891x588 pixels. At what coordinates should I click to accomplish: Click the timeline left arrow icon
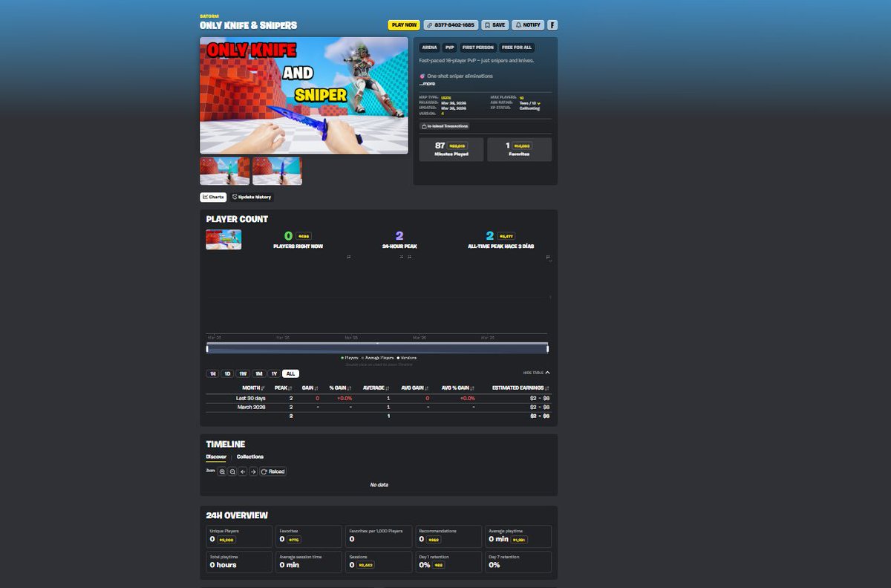[243, 471]
